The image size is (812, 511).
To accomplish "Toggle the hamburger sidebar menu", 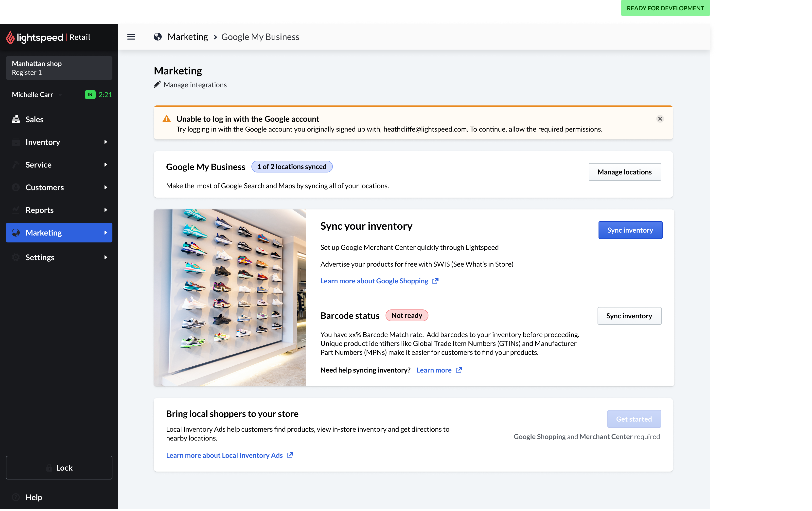I will [x=131, y=37].
